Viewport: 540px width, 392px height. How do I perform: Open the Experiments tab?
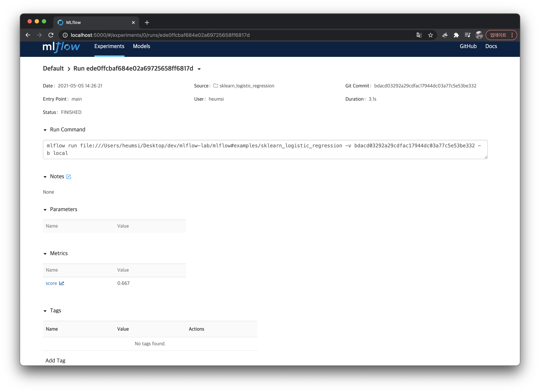coord(109,46)
